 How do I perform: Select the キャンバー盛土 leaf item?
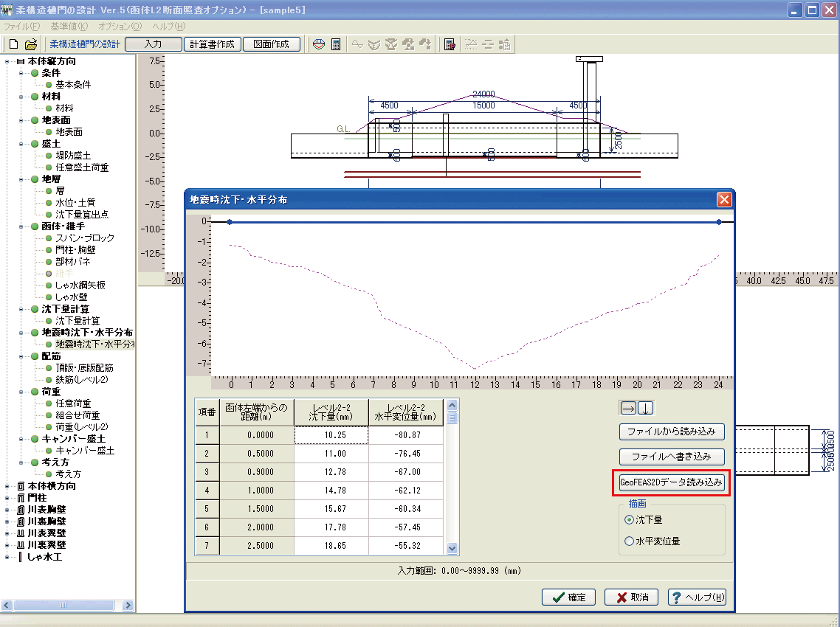(85, 451)
